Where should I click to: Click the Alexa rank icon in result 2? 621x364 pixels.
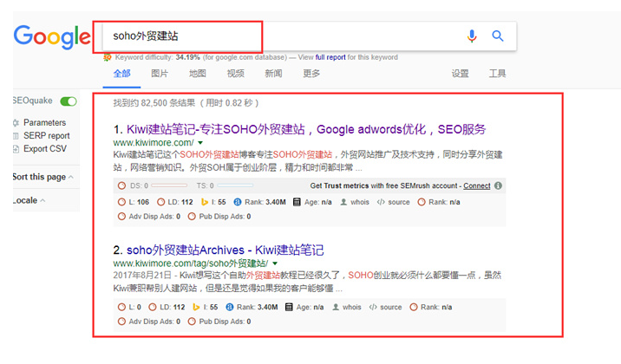pyautogui.click(x=229, y=307)
